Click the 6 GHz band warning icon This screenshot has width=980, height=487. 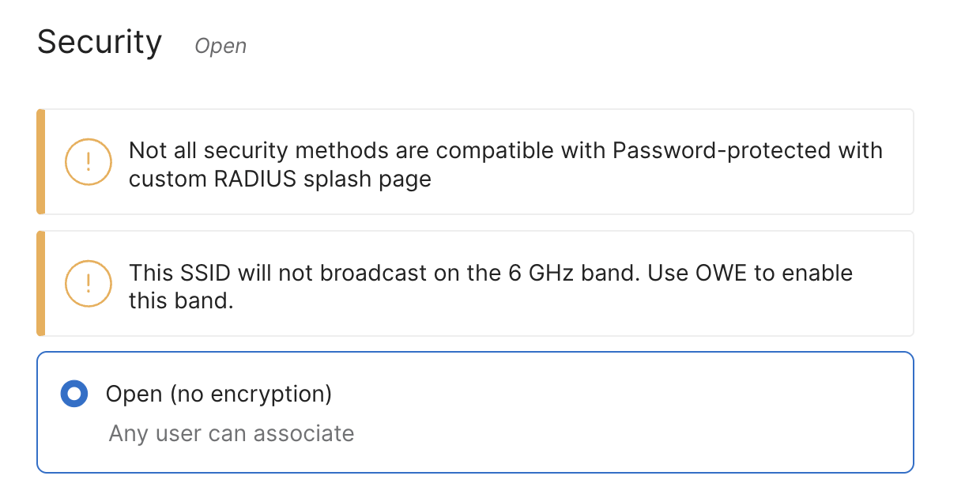[89, 283]
